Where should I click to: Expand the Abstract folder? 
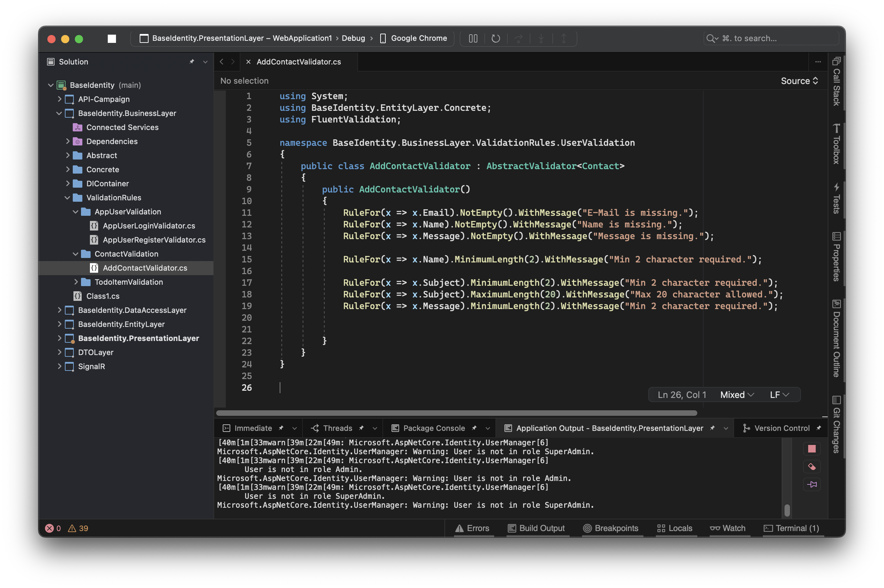pos(68,155)
